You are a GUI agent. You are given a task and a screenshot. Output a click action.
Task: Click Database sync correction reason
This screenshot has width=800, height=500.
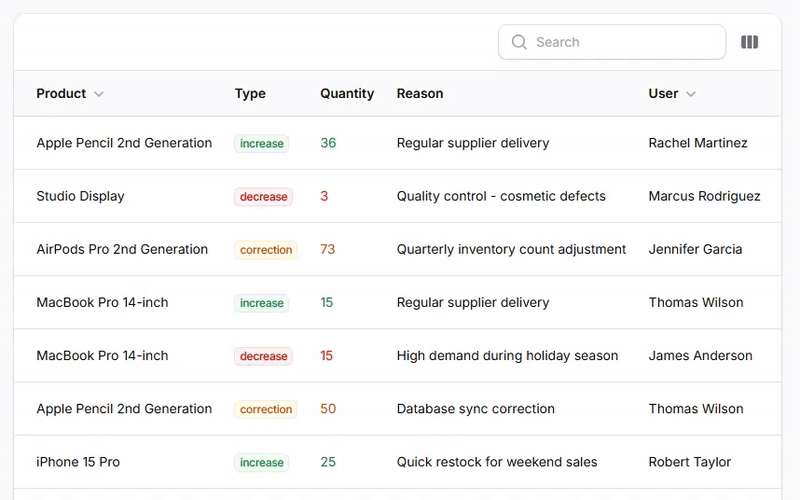click(x=476, y=409)
